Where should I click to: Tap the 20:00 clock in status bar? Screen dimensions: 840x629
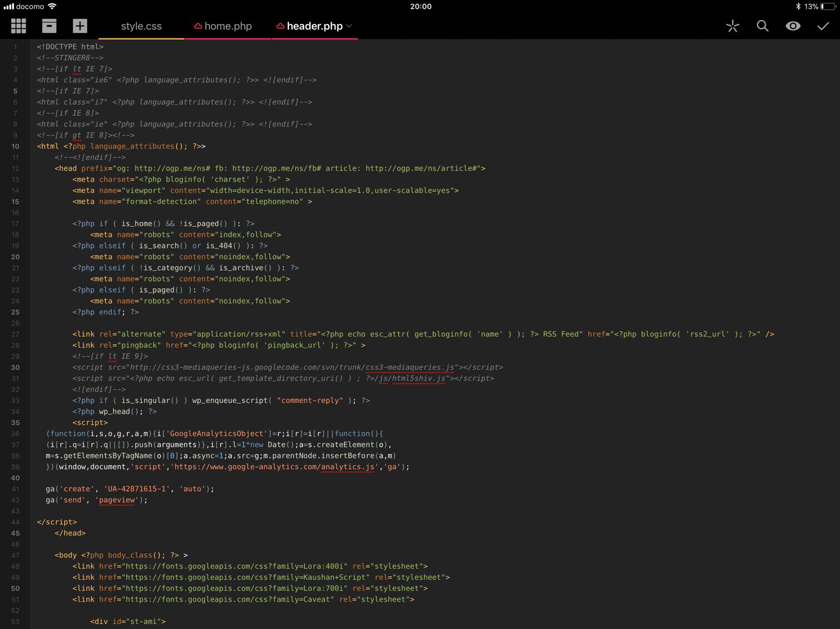pos(421,7)
